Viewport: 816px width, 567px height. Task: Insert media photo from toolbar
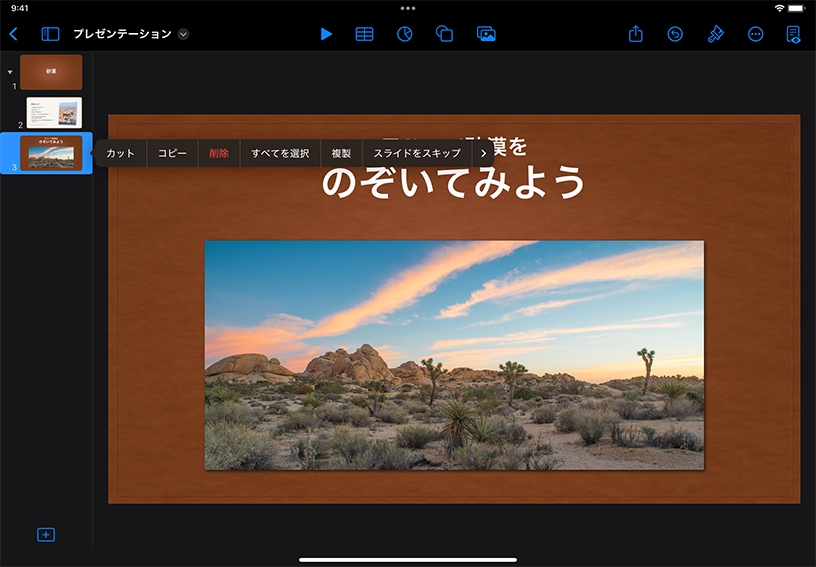(486, 34)
